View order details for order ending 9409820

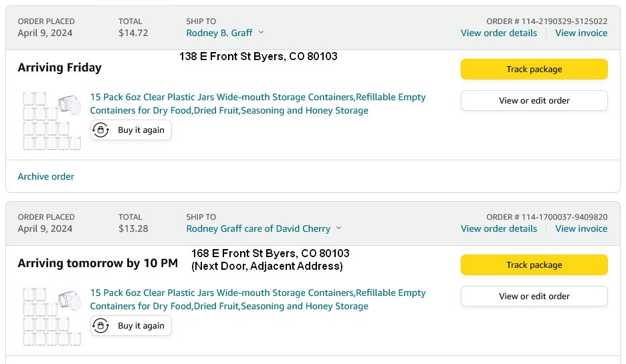click(x=498, y=228)
